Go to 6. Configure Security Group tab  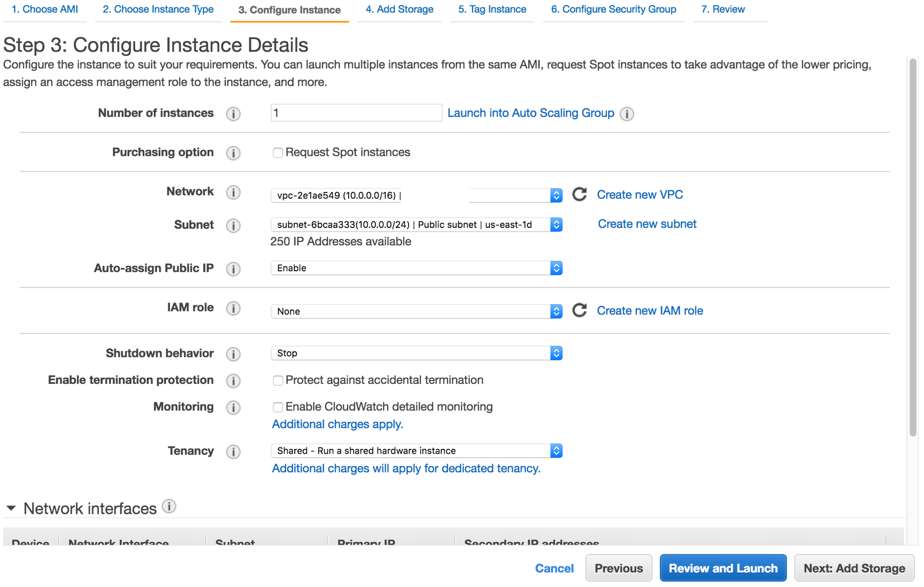614,9
